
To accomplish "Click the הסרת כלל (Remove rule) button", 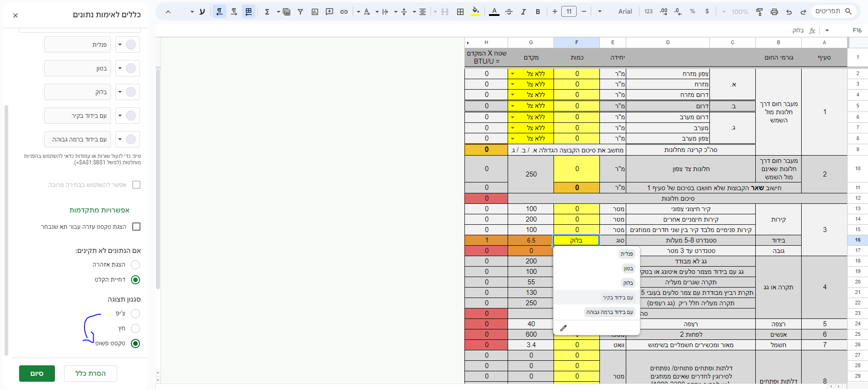I will coord(90,374).
